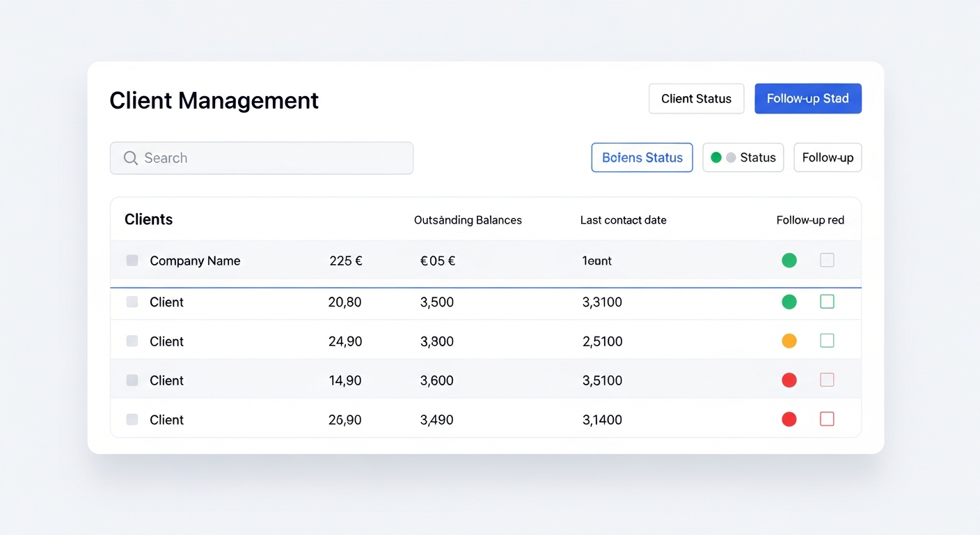
Task: Check follow-up box in the 20,80 row
Action: (x=827, y=301)
